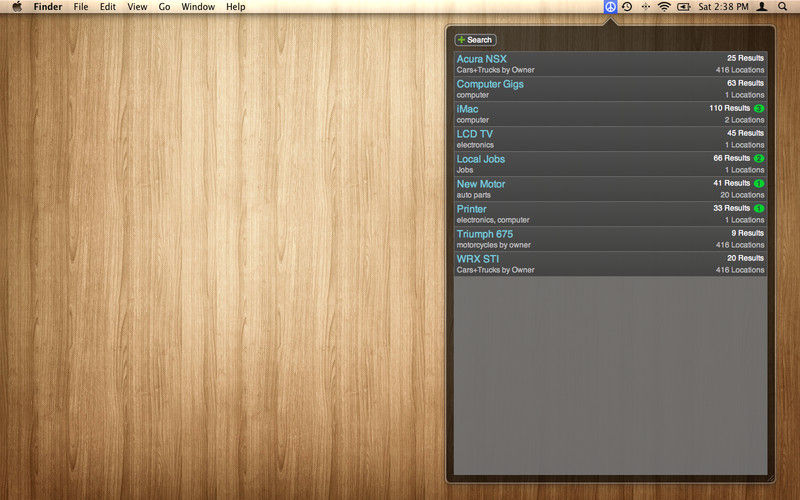Click the resize grip of the popup panel

click(x=770, y=478)
